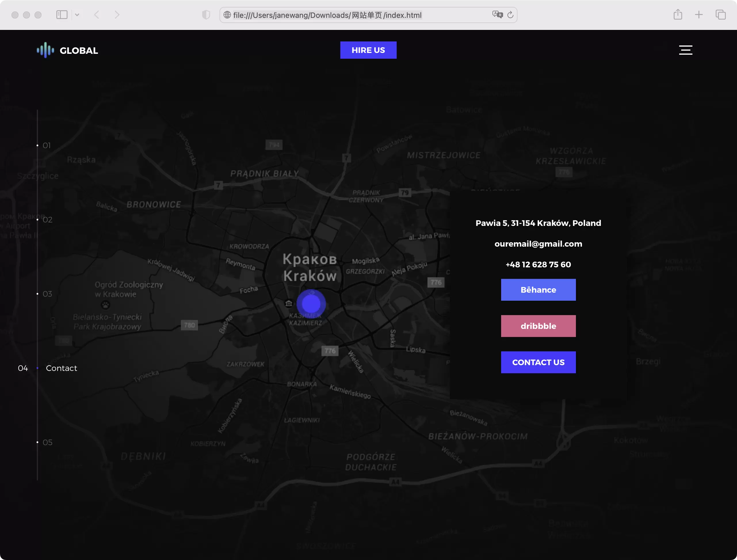The image size is (737, 560).
Task: Show the tab overview icon
Action: coord(720,15)
